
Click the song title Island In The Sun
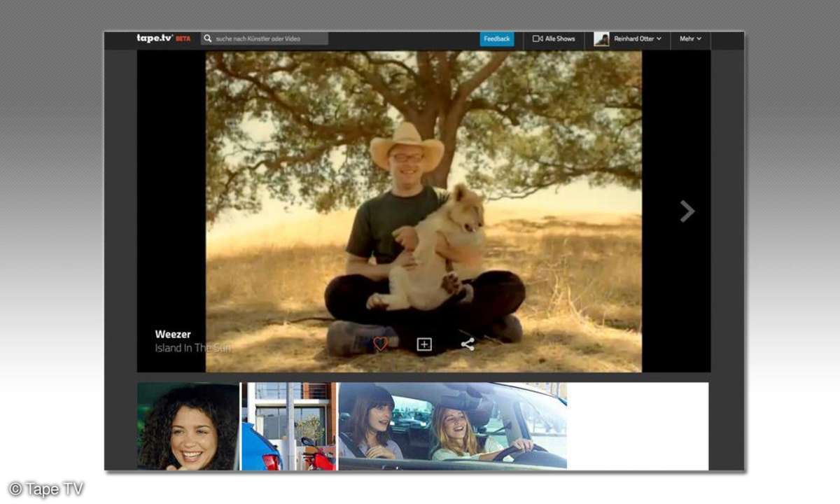193,348
